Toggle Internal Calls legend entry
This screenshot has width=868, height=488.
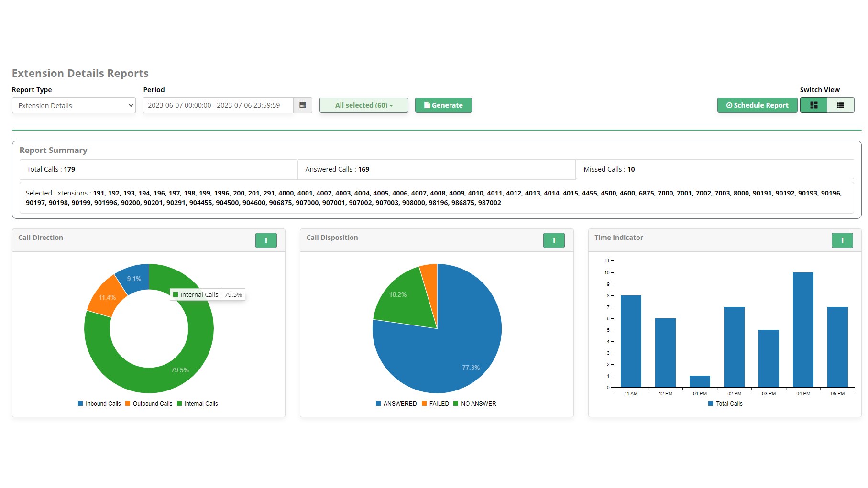(198, 404)
